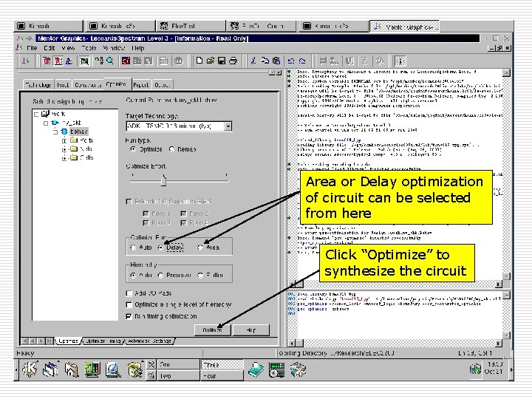Image resolution: width=532 pixels, height=399 pixels.
Task: Switch to virtual desktop Two
Action: tap(178, 376)
